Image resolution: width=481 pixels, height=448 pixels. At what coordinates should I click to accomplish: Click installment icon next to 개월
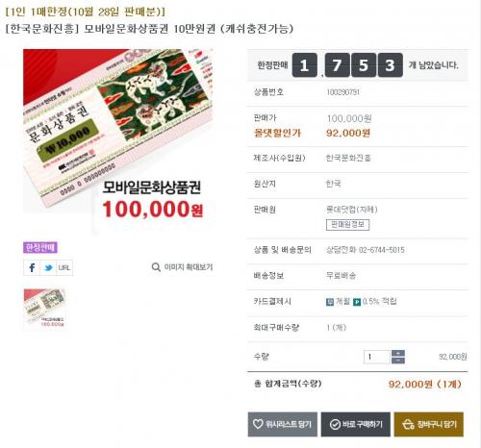(x=330, y=302)
